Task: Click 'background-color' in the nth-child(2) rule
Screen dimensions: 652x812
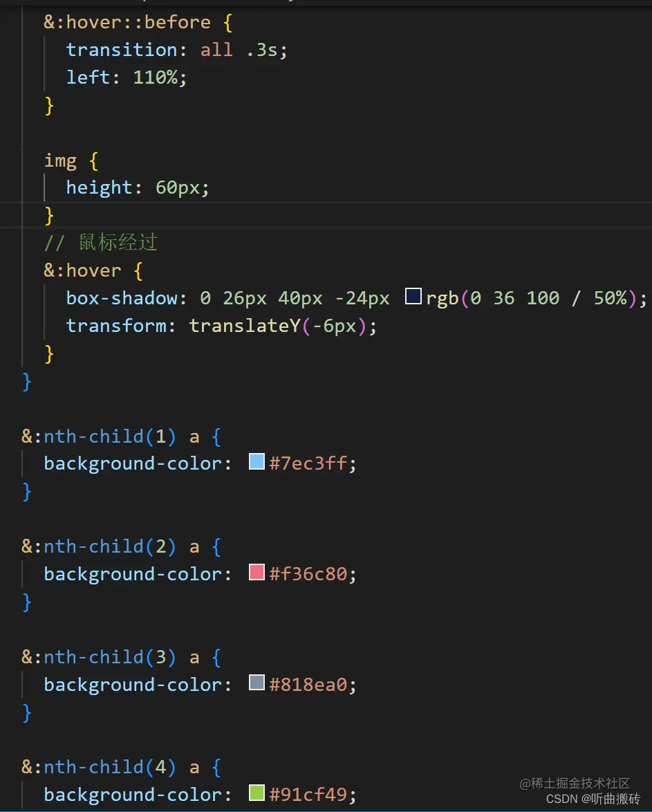Action: click(133, 574)
